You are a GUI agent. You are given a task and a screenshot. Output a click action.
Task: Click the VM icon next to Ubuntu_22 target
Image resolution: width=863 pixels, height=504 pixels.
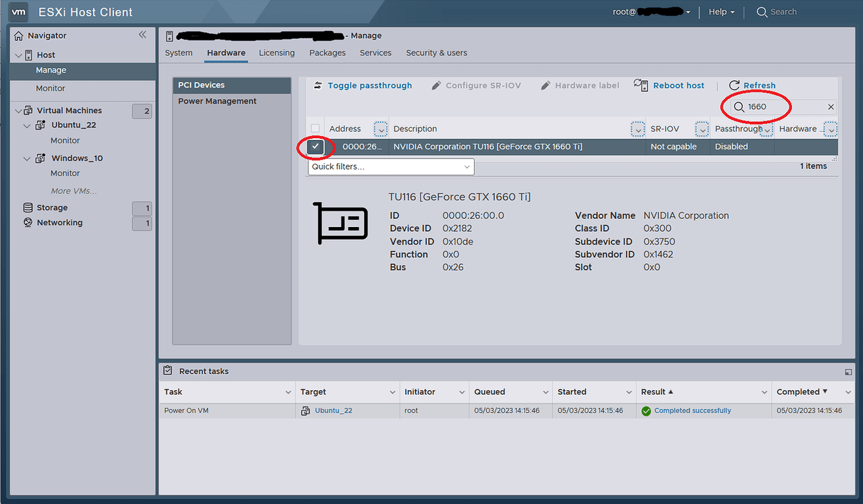pos(306,410)
